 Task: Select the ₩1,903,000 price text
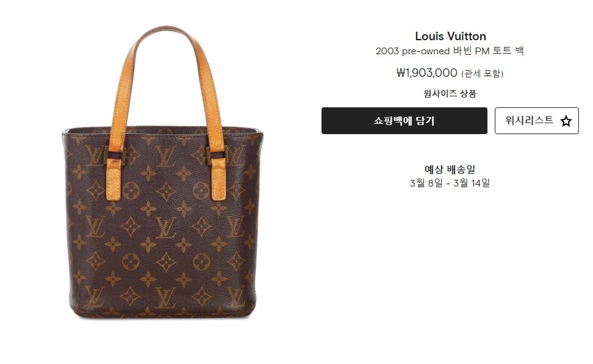coord(426,73)
